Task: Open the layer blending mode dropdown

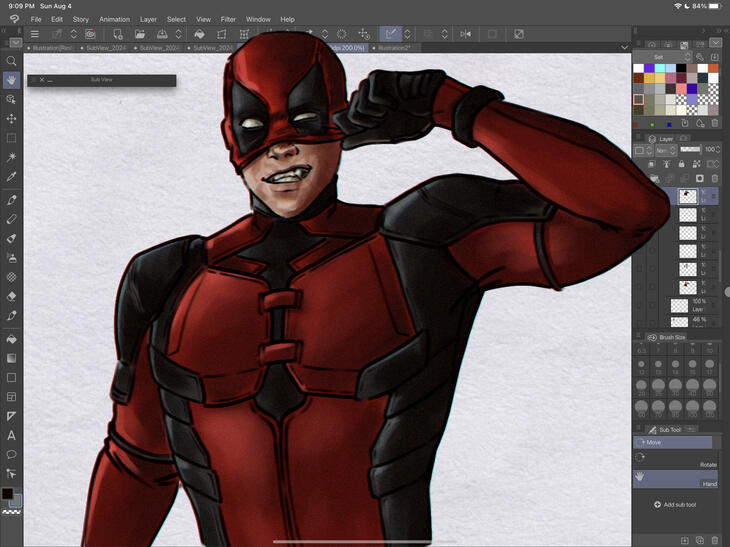Action: pos(666,150)
